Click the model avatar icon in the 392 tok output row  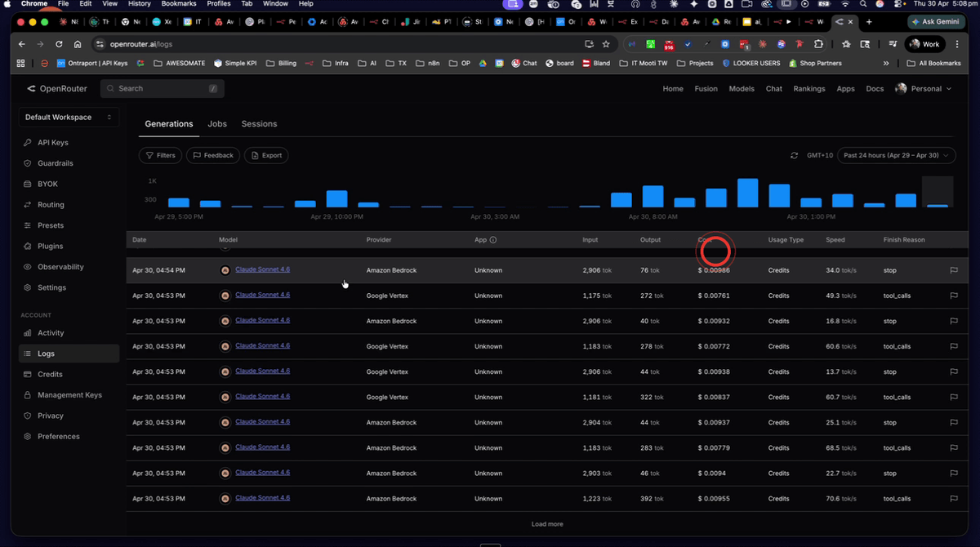tap(225, 498)
